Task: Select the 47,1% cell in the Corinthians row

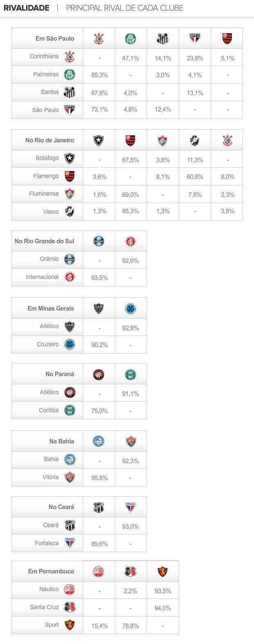Action: pos(130,58)
